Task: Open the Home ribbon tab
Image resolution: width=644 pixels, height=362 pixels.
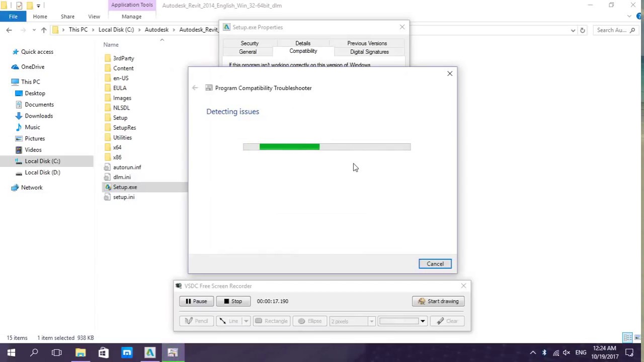Action: tap(40, 17)
